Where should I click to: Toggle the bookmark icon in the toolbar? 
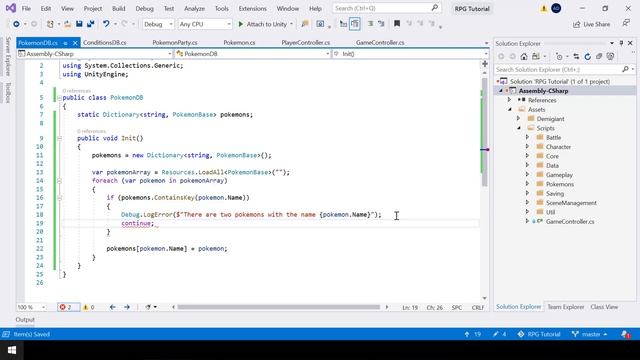tap(397, 24)
